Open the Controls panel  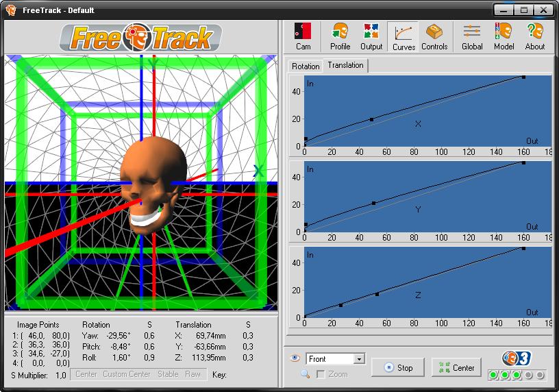pyautogui.click(x=434, y=36)
